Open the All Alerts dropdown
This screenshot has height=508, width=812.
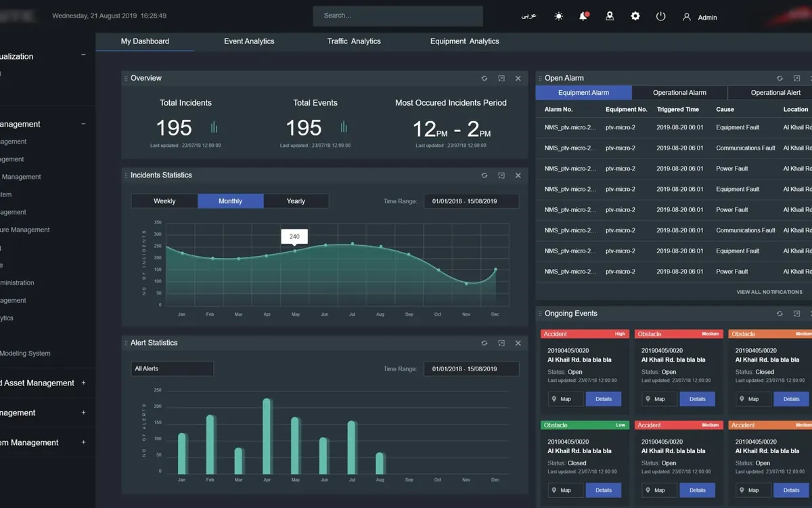(173, 368)
